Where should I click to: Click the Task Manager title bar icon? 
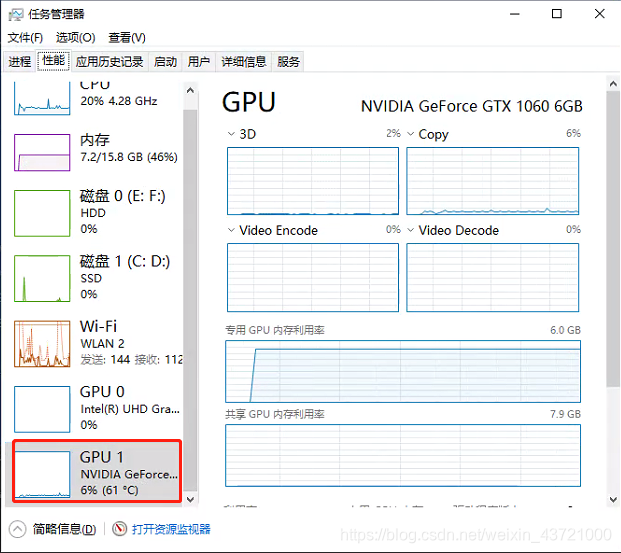point(16,15)
